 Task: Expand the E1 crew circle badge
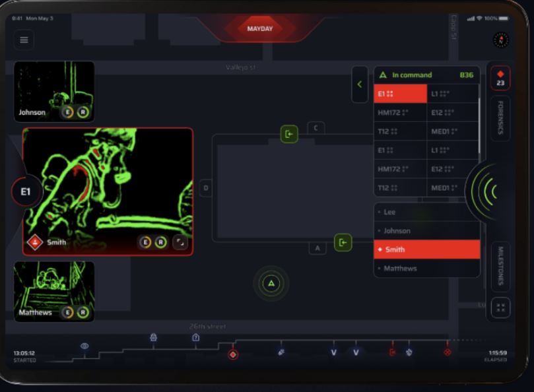(x=26, y=192)
